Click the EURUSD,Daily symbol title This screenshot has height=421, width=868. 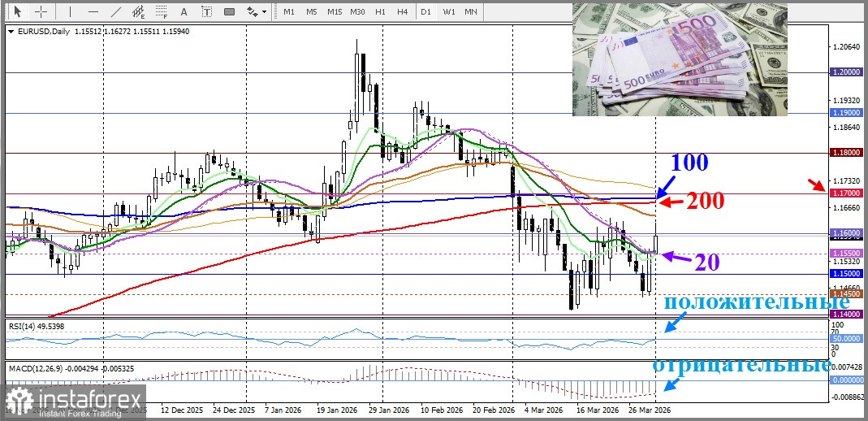click(x=44, y=32)
